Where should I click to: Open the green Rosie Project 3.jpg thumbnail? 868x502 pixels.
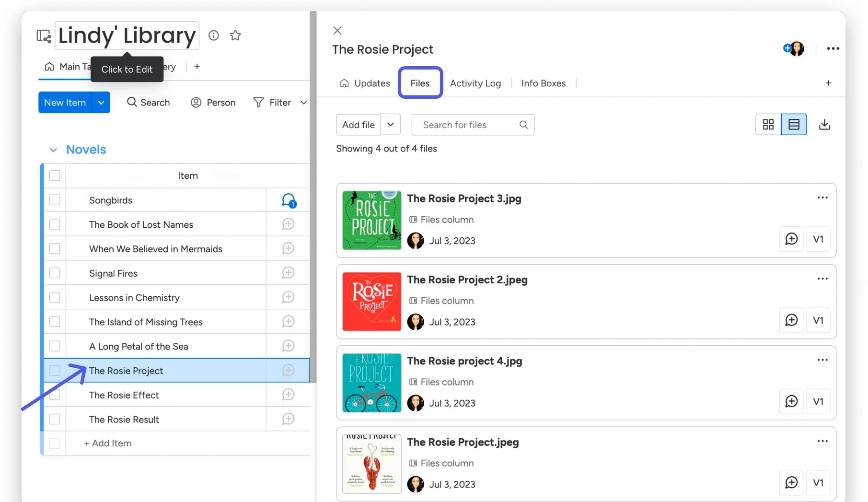click(x=372, y=221)
